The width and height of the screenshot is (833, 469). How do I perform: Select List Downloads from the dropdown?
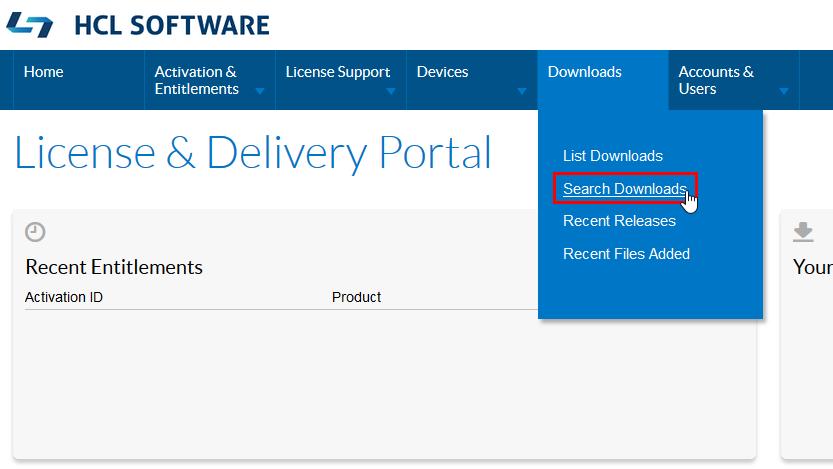coord(613,156)
